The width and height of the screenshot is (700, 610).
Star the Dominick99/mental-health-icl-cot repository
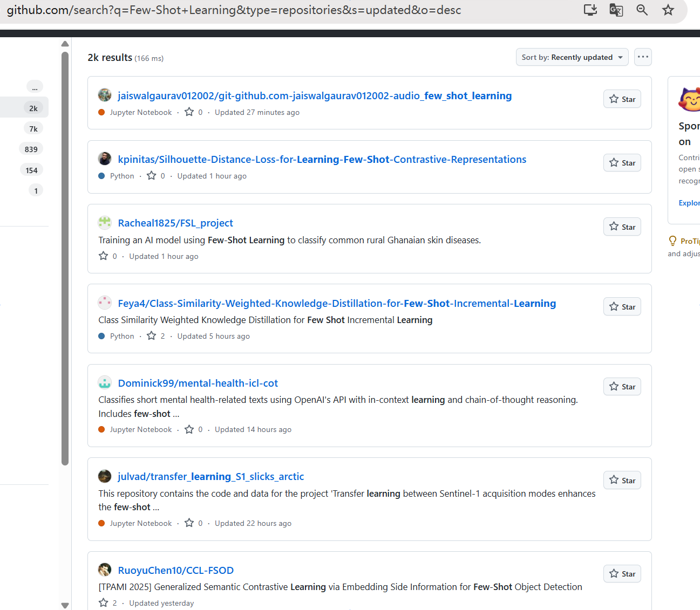point(622,387)
